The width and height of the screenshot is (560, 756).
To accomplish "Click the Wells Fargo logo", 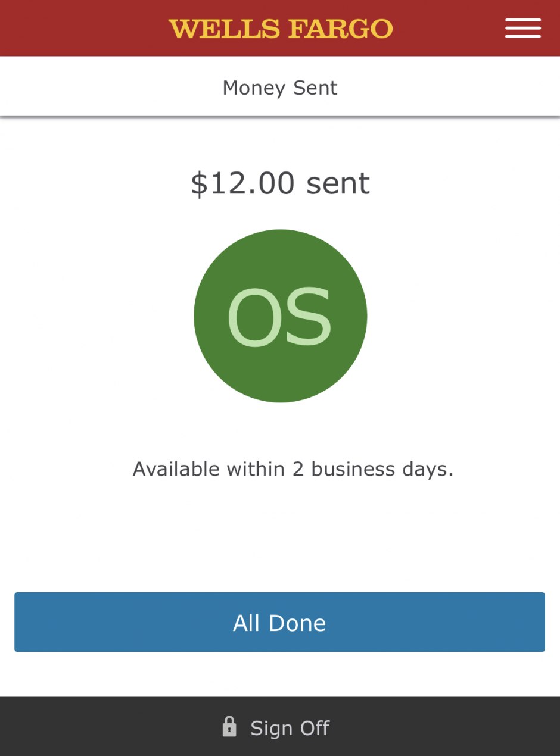I will click(280, 29).
